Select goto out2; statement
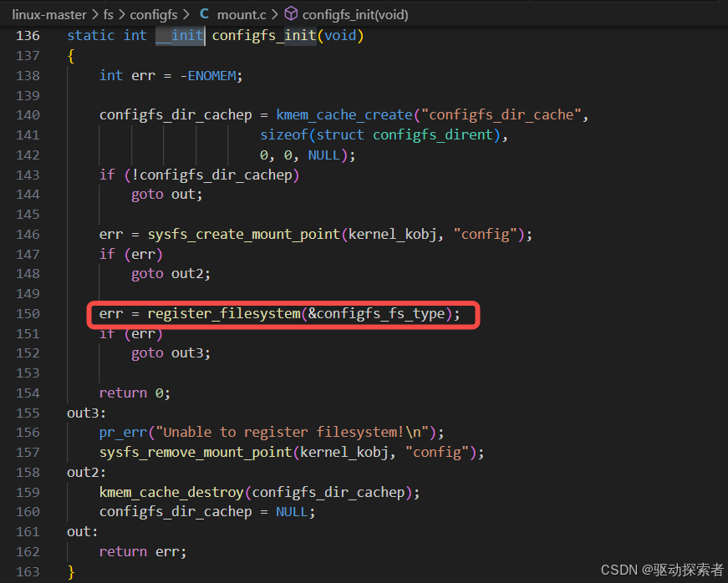Image resolution: width=728 pixels, height=583 pixels. pos(171,274)
